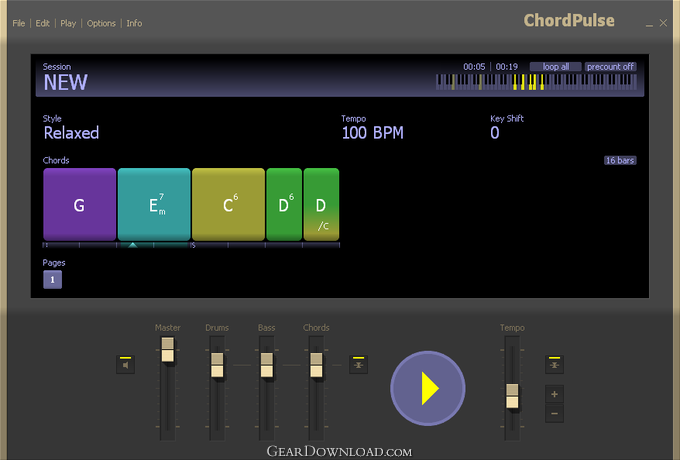Open the Info menu
The height and width of the screenshot is (460, 680).
134,23
